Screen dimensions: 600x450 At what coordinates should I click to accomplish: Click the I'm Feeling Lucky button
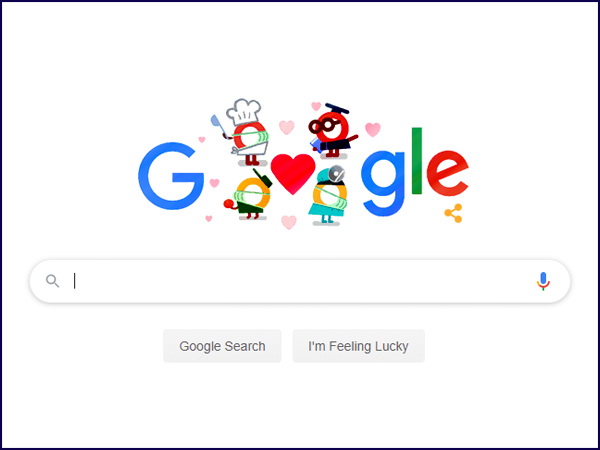click(359, 346)
